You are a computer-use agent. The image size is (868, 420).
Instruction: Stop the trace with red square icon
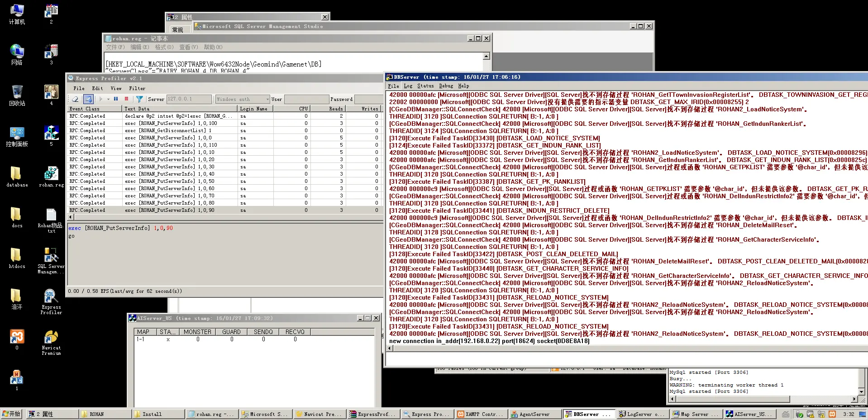[126, 99]
